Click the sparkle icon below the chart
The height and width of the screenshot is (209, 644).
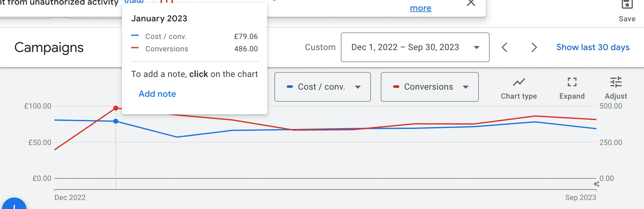[596, 184]
